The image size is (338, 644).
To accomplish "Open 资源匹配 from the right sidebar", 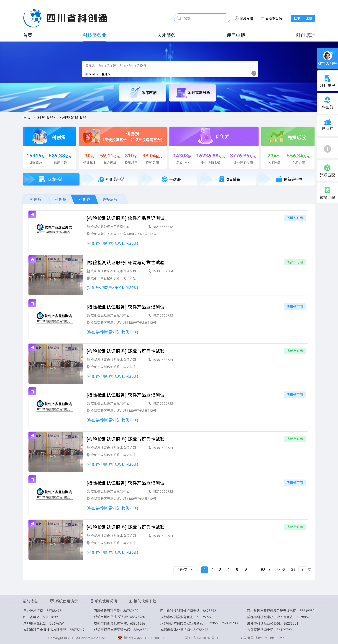I will point(327,168).
